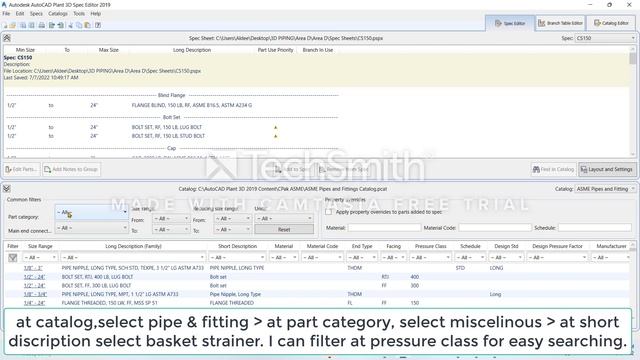
Task: Switch to the Catalog Editor tab
Action: 611,23
